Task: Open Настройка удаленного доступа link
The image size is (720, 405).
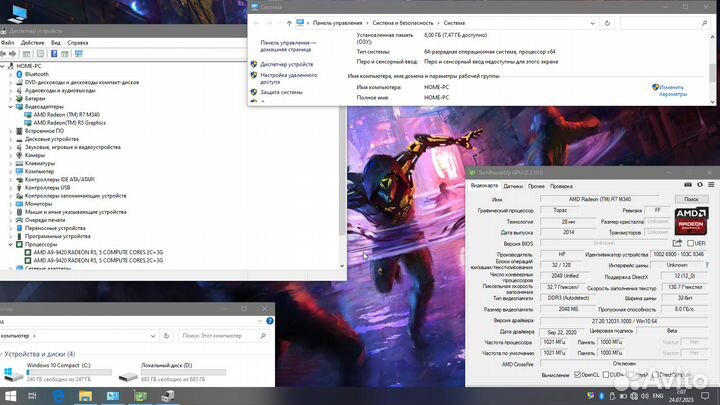Action: click(x=288, y=79)
